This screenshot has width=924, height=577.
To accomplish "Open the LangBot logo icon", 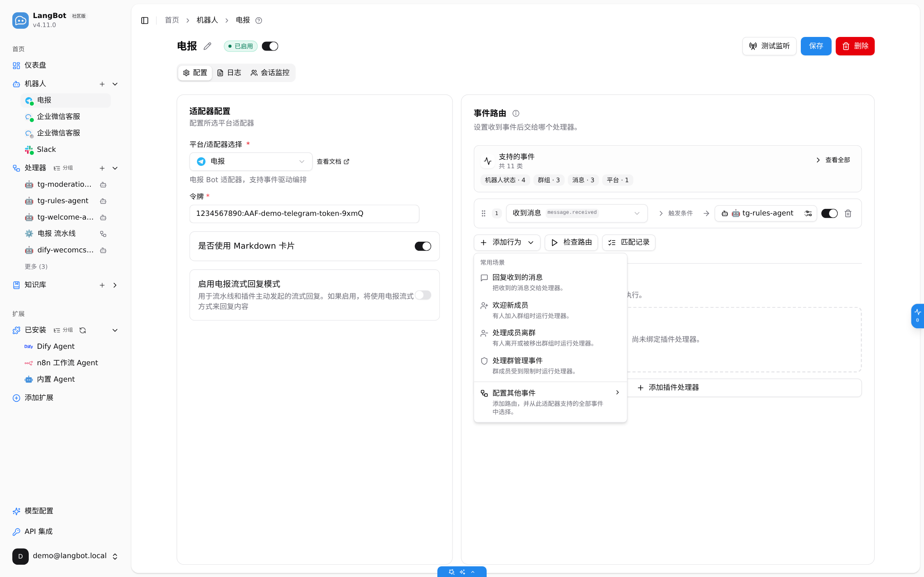I will coord(21,21).
